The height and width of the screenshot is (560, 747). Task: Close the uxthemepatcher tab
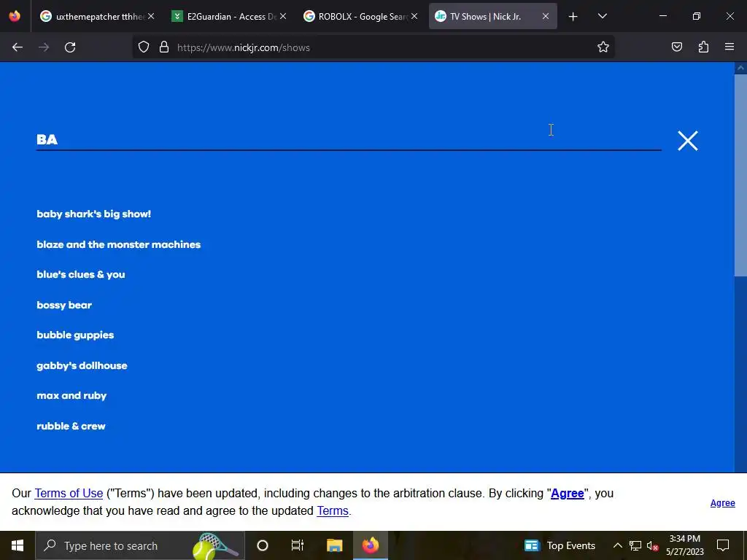[151, 16]
